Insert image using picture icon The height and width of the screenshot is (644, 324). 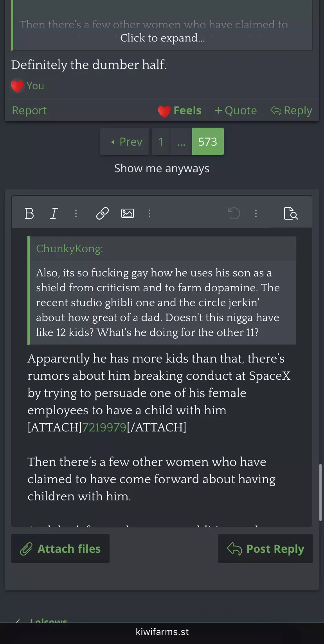point(128,213)
